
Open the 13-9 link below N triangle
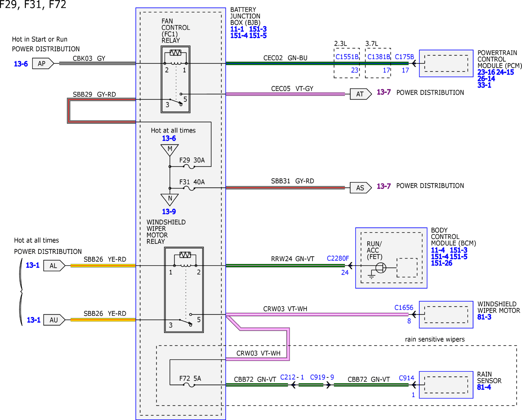pos(169,212)
